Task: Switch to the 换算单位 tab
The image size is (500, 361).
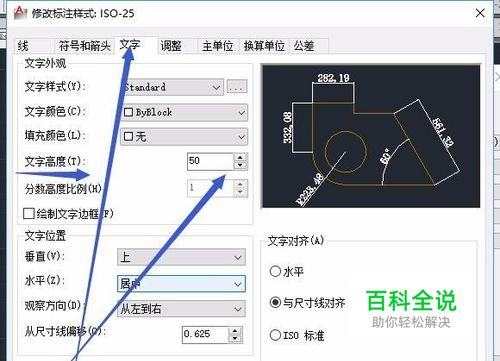Action: 264,46
